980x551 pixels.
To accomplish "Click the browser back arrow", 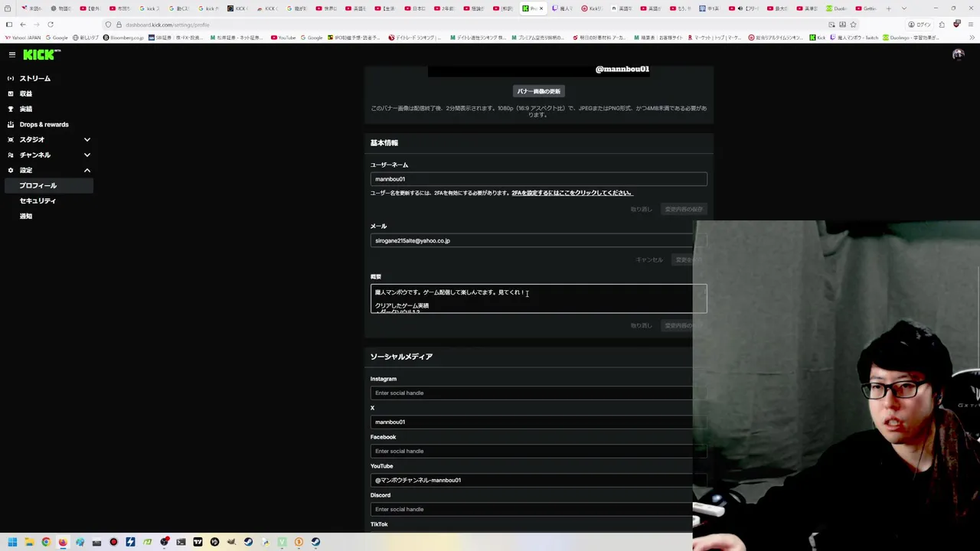I will 23,24.
